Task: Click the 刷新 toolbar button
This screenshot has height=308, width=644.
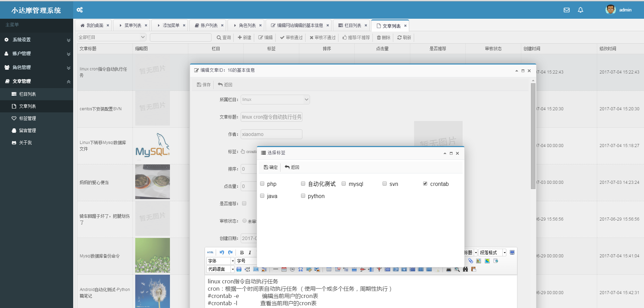Action: (404, 37)
